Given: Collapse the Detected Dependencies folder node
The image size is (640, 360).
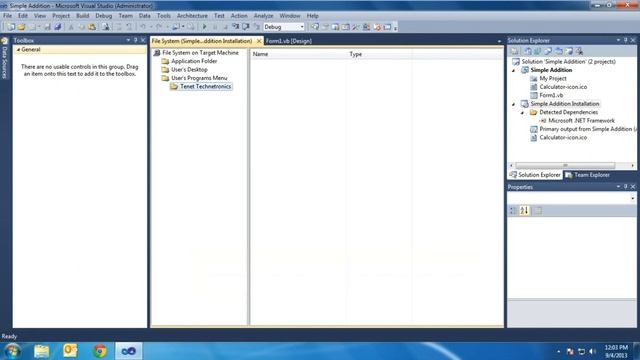Looking at the screenshot, I should (x=522, y=112).
